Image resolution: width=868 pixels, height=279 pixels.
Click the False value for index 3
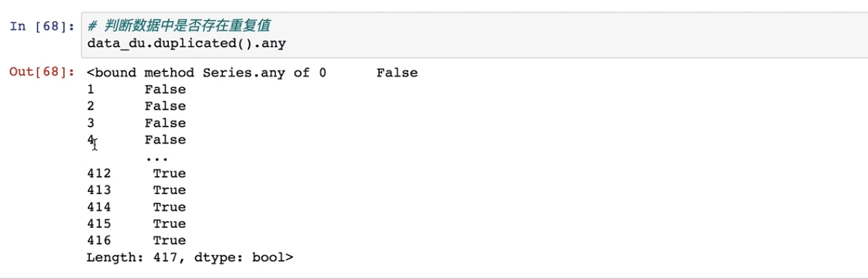pyautogui.click(x=165, y=123)
